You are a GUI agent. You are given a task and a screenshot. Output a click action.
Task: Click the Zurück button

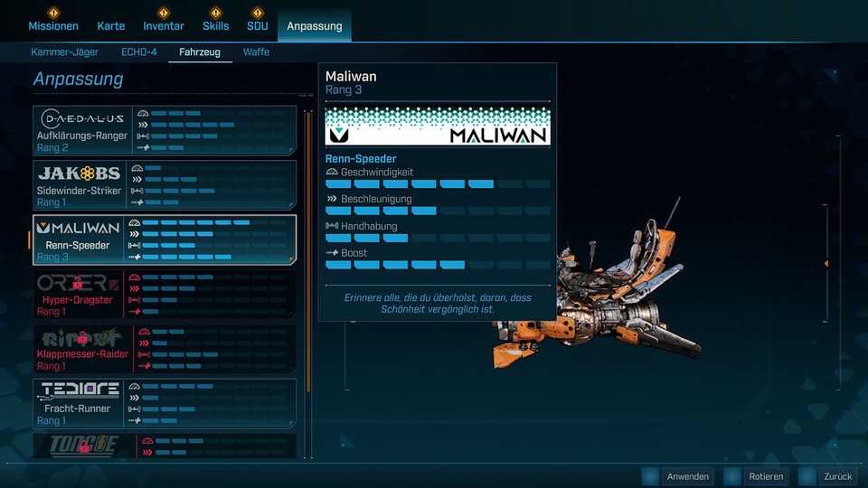click(838, 476)
